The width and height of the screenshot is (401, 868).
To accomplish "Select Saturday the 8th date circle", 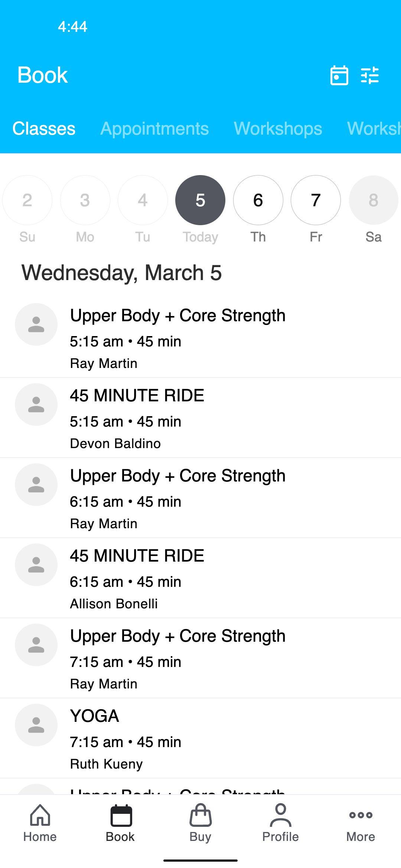I will point(373,200).
